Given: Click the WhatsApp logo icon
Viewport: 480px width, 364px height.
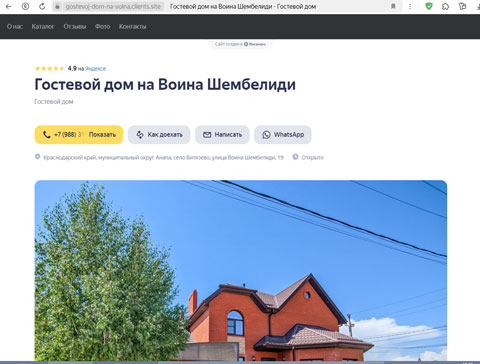Looking at the screenshot, I should [266, 135].
